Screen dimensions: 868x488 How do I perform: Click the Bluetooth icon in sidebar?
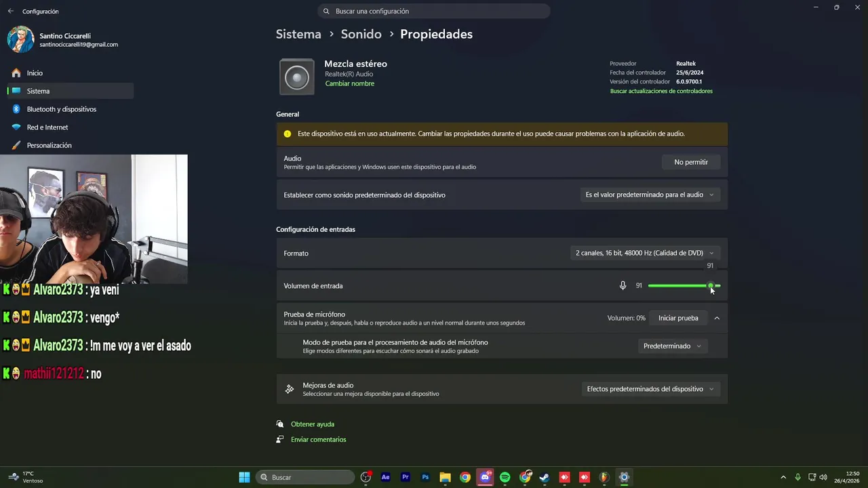(x=16, y=109)
